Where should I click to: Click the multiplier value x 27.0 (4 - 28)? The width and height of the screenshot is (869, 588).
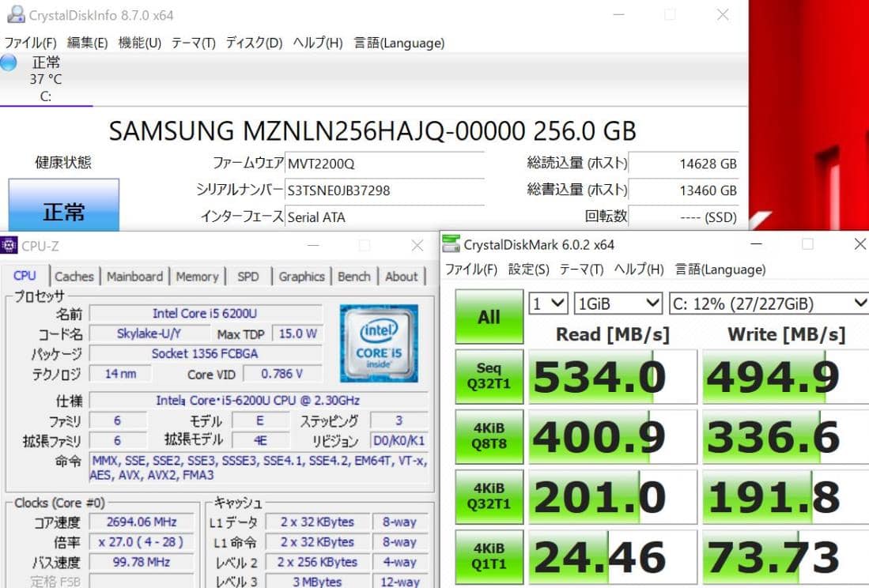coord(142,542)
